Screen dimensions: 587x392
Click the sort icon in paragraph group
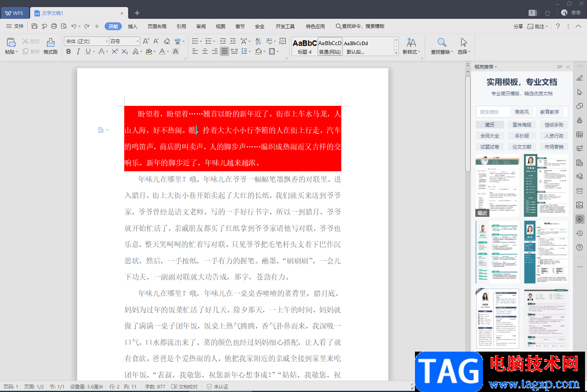point(258,41)
